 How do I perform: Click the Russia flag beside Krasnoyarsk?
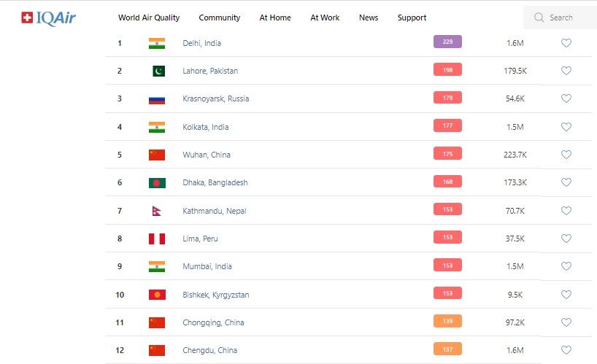(157, 98)
